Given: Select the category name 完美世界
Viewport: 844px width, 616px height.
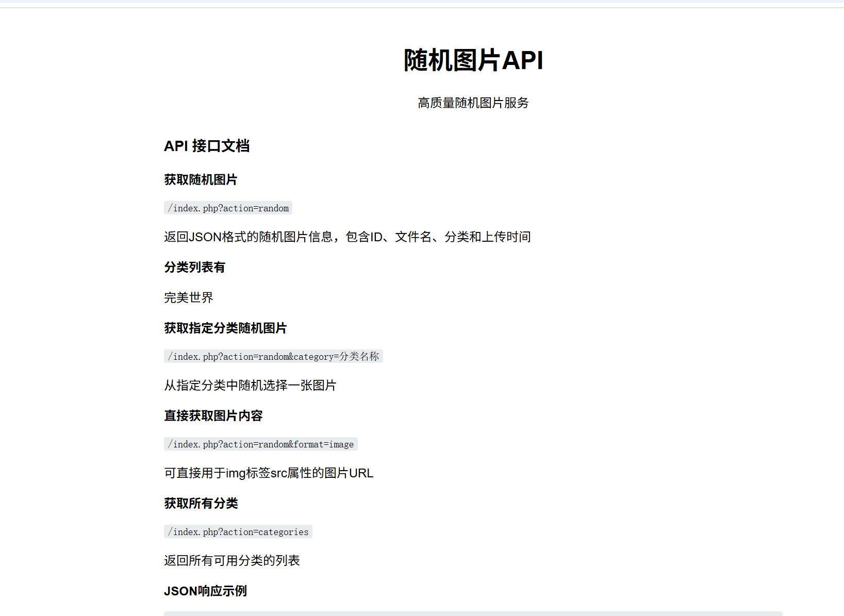Looking at the screenshot, I should (x=189, y=297).
